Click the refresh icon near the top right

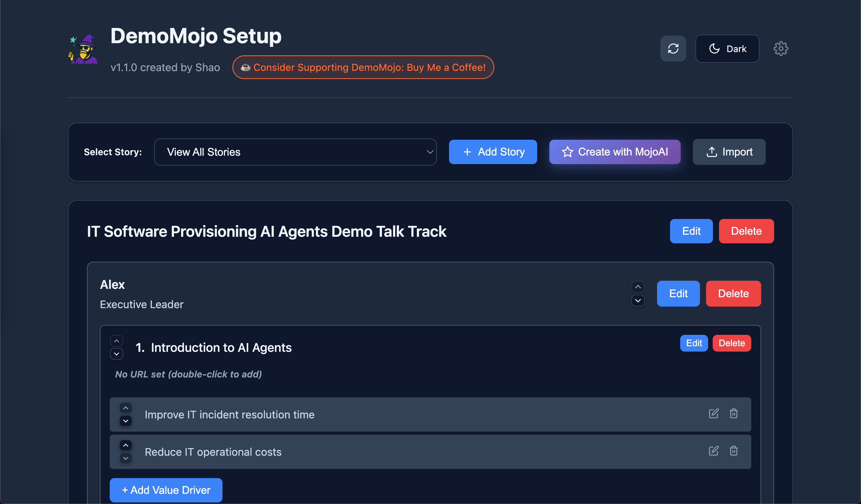click(x=673, y=49)
